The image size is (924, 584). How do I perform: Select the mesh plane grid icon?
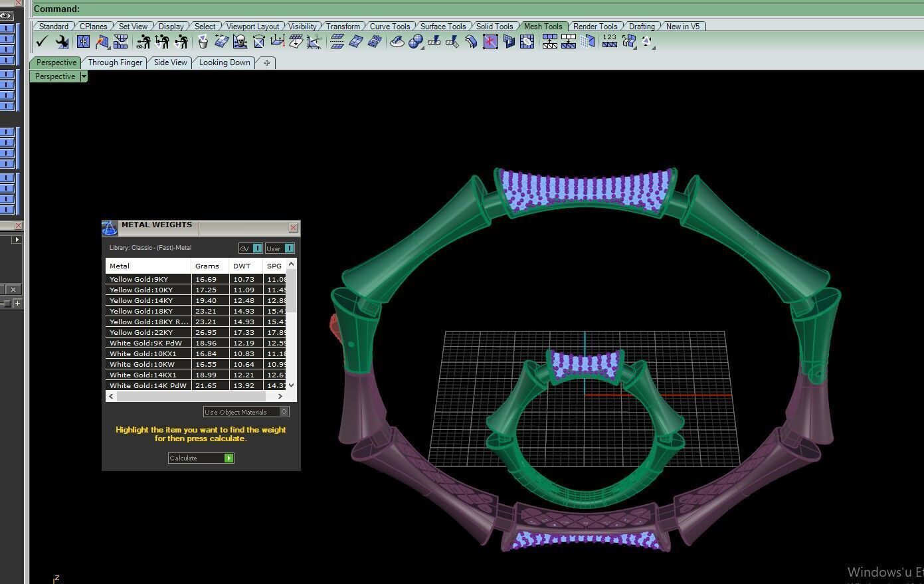click(83, 42)
